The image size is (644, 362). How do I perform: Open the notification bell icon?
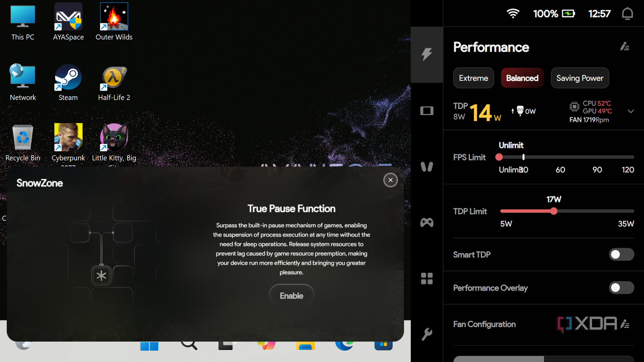[x=627, y=14]
